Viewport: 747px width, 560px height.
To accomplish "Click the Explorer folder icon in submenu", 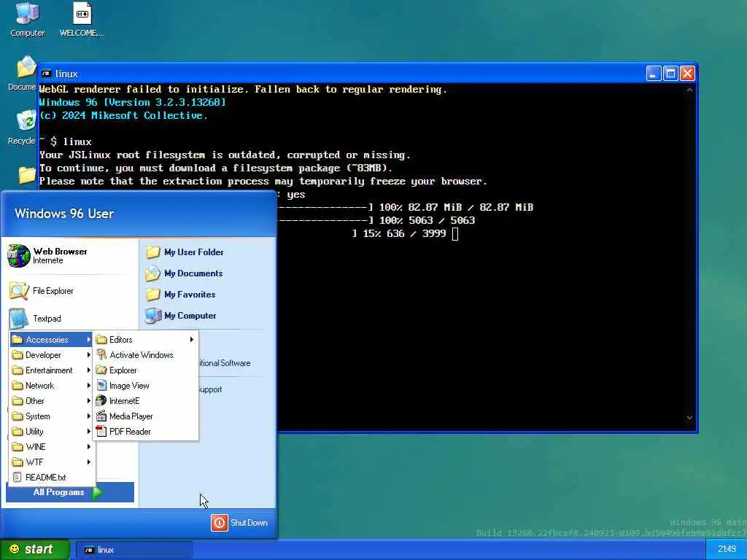I will pos(101,370).
